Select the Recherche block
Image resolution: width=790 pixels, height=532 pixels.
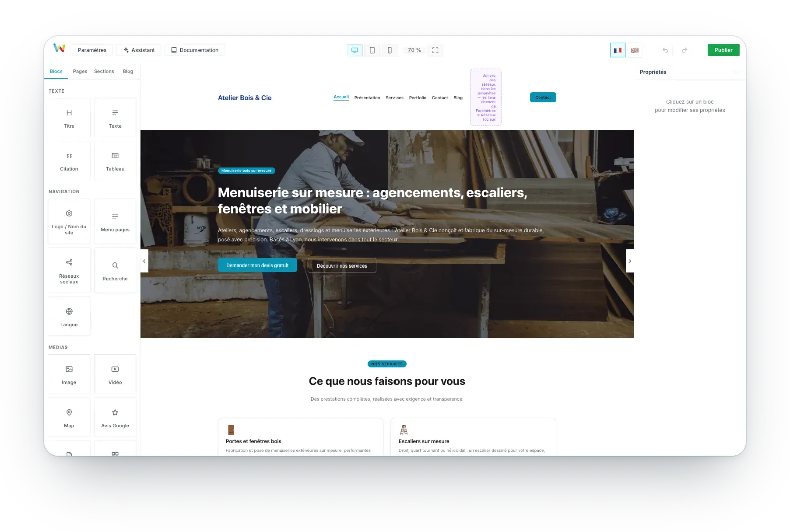point(115,271)
